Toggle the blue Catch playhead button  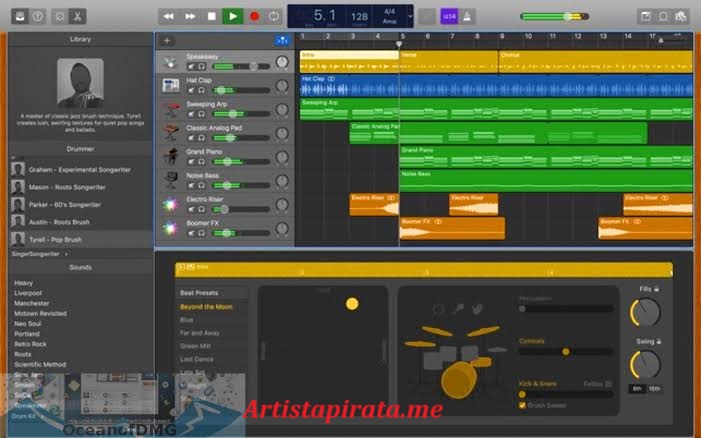[x=282, y=41]
